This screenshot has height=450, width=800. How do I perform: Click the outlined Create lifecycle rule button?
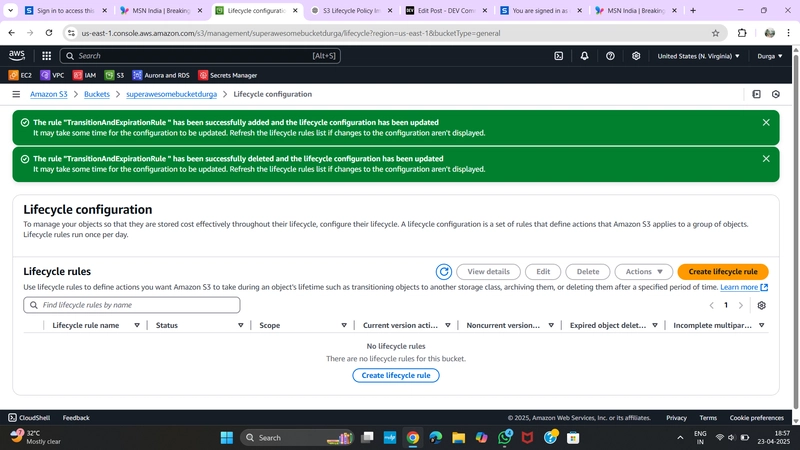point(396,376)
